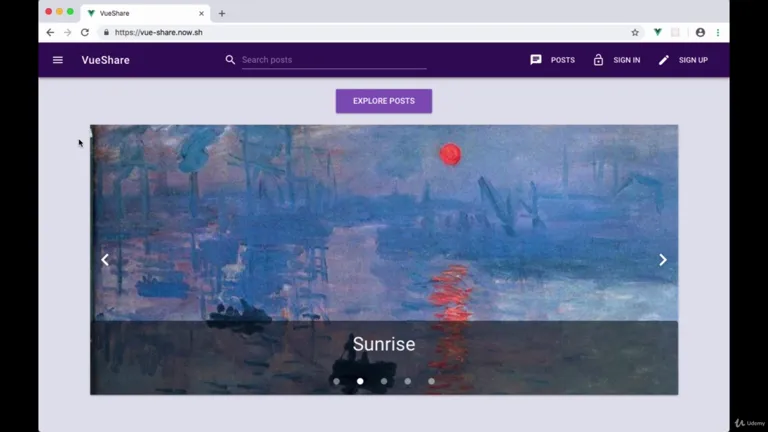Viewport: 768px width, 432px height.
Task: Jump to first carousel slide dot
Action: pos(336,381)
